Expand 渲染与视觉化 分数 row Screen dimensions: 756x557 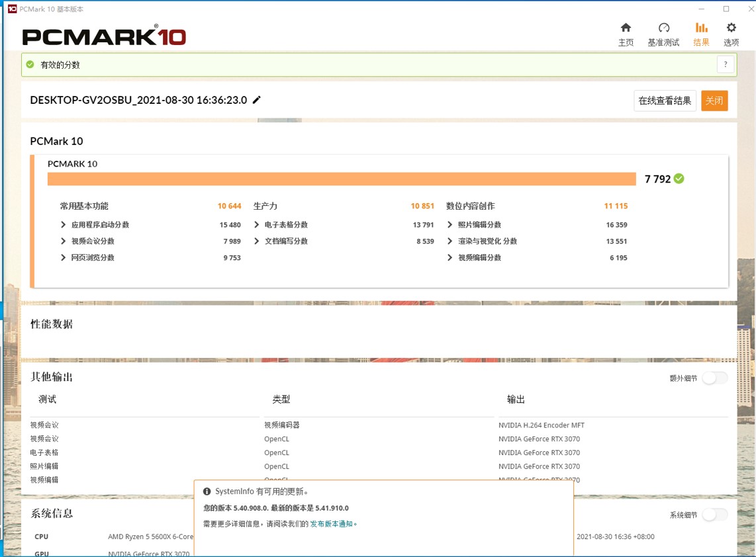(450, 241)
